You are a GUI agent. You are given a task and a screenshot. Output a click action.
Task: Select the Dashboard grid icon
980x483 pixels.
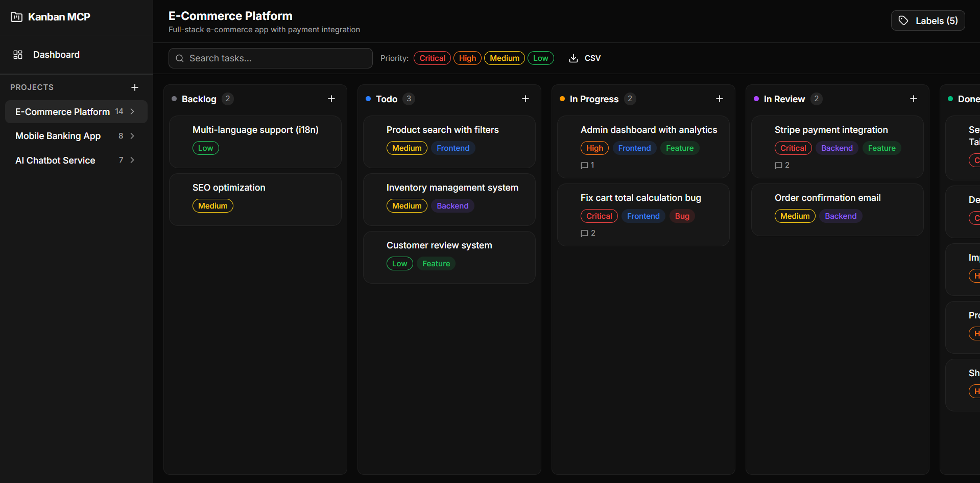point(18,54)
